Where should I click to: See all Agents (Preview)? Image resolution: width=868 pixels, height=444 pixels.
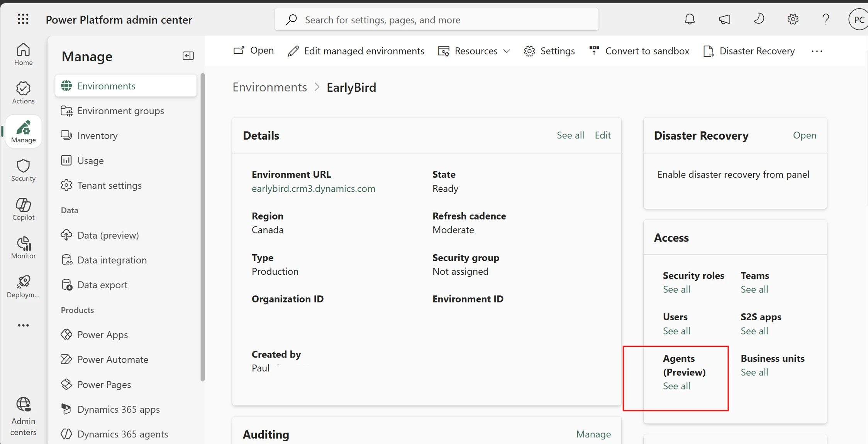676,386
